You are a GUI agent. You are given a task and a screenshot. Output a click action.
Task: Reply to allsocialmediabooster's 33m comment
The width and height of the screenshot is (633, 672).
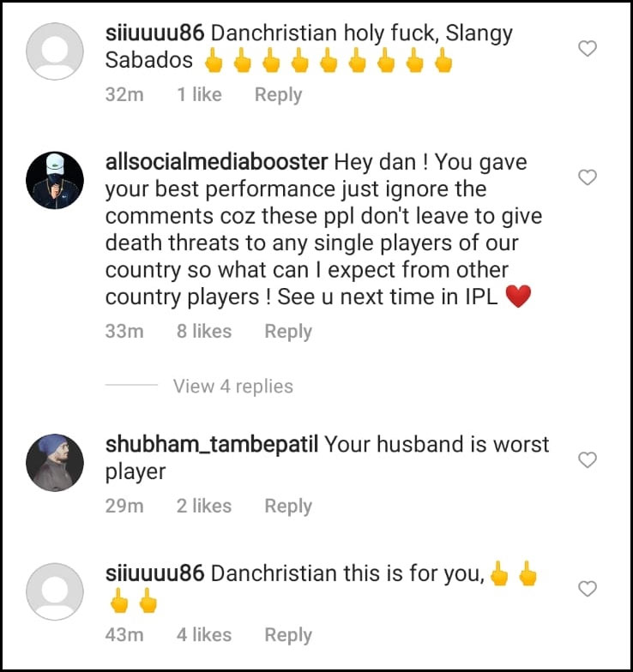click(288, 332)
